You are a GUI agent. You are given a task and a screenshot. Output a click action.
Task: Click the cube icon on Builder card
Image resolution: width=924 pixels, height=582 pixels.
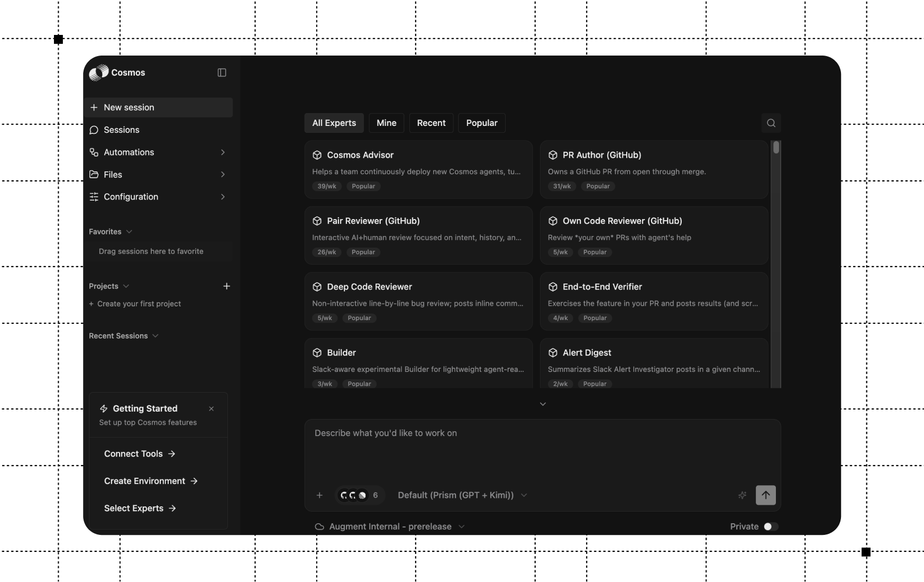(x=317, y=353)
